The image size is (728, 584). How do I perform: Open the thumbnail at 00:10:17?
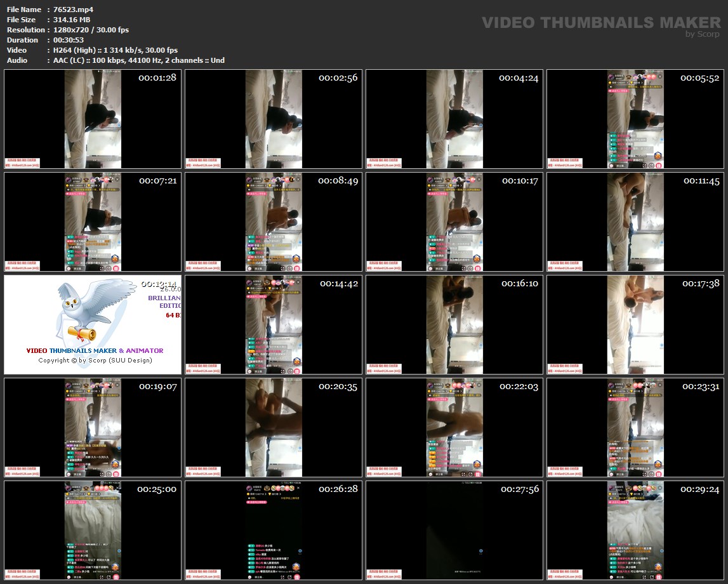click(454, 222)
